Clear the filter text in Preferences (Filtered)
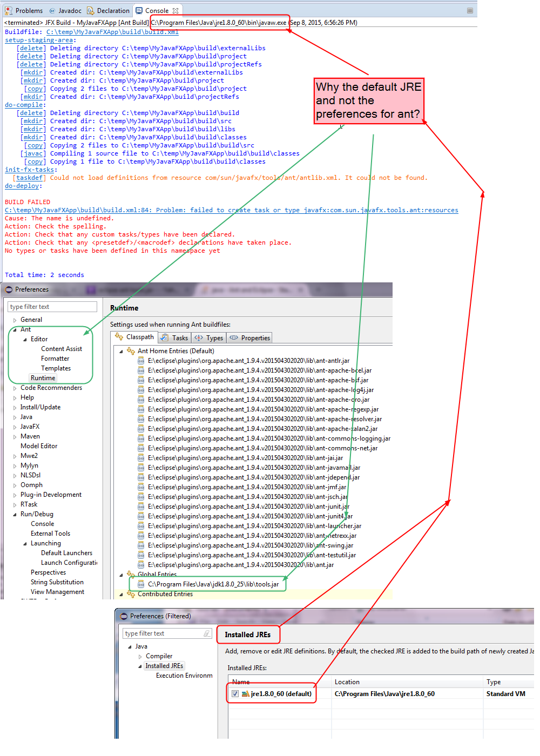The width and height of the screenshot is (540, 756). (206, 633)
